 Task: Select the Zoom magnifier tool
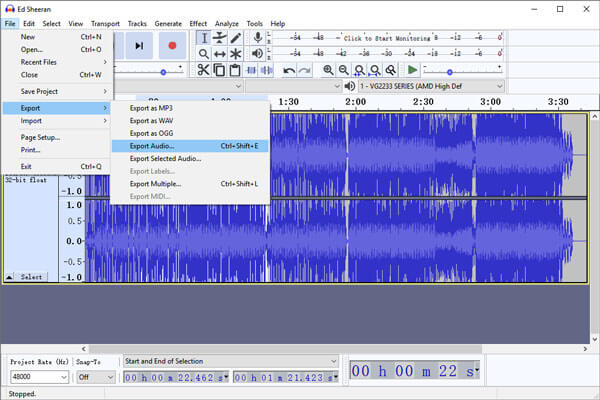[204, 54]
